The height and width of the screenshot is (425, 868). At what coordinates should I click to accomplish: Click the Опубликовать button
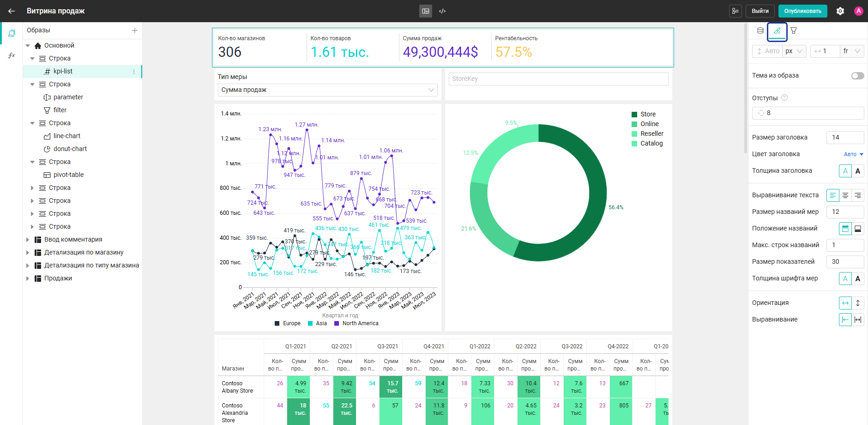point(802,11)
